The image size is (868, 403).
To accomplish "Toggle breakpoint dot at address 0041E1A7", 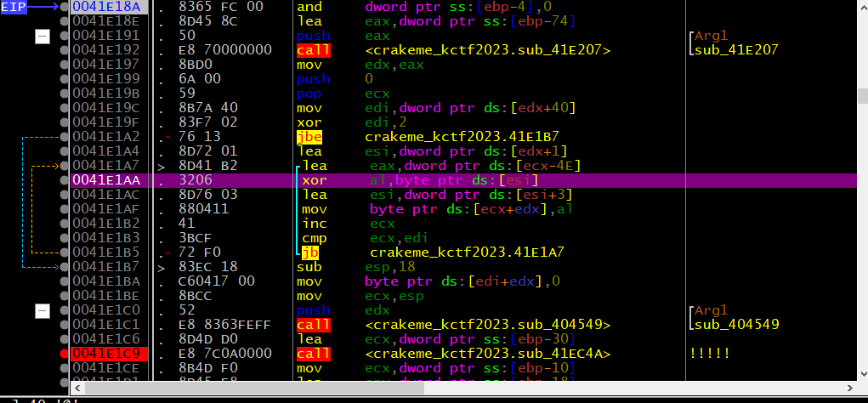I will click(65, 166).
